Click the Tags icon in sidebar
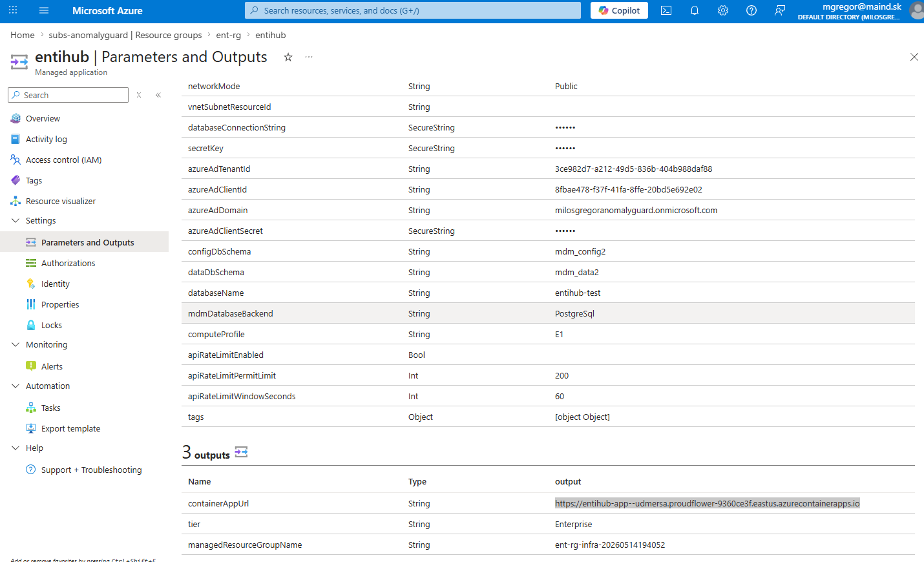924x562 pixels. [16, 180]
